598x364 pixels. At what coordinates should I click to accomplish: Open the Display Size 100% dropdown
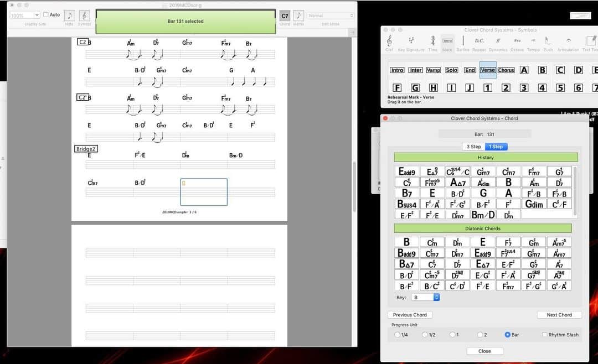point(25,15)
